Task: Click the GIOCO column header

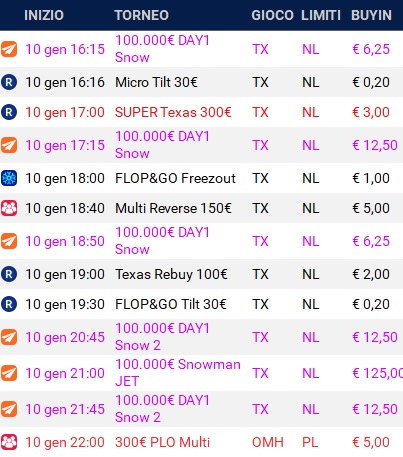Action: tap(272, 15)
